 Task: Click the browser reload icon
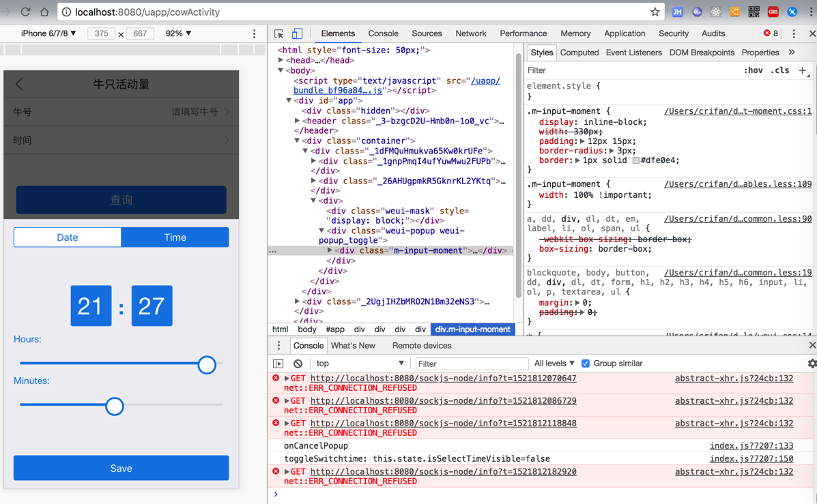click(25, 12)
